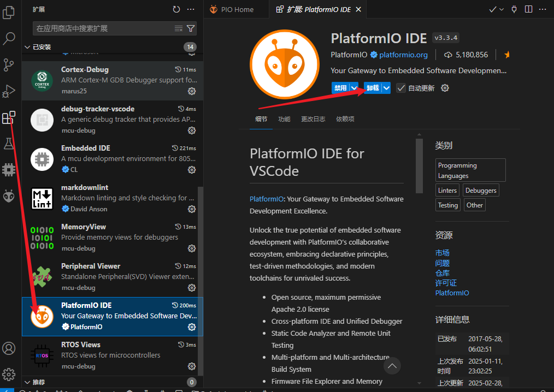Screen dimensions: 554x392
Task: Click the checkmark build icon in toolbar
Action: pyautogui.click(x=493, y=9)
